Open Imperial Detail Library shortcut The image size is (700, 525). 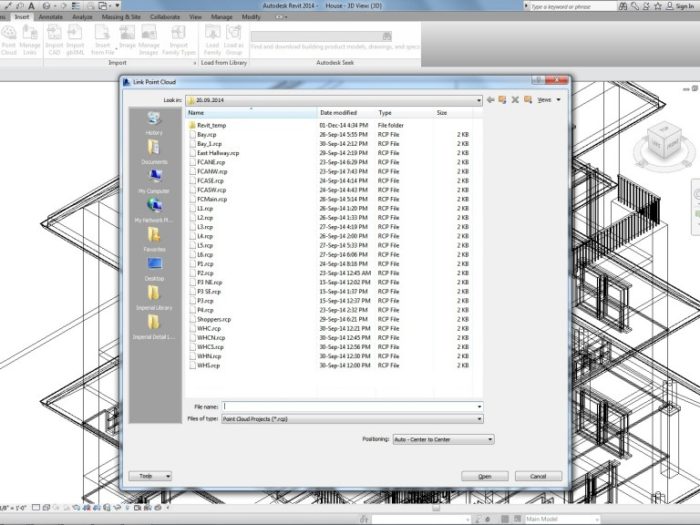tap(154, 327)
